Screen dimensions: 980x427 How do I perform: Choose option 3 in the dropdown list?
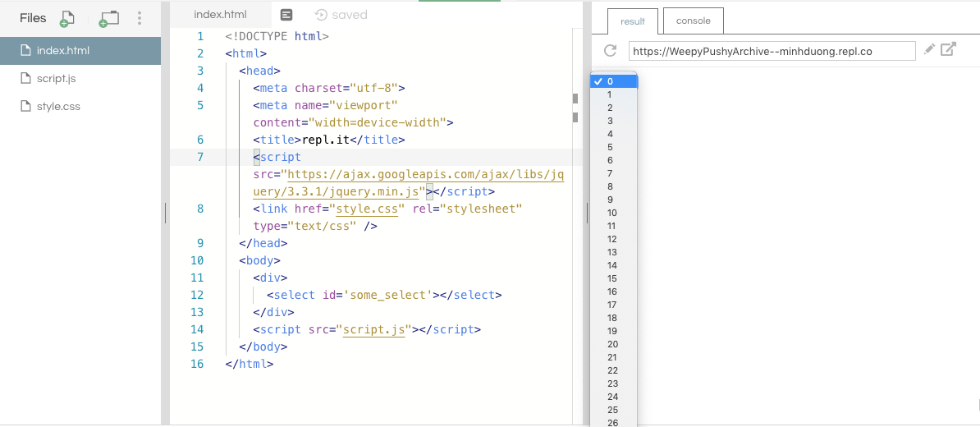(614, 121)
